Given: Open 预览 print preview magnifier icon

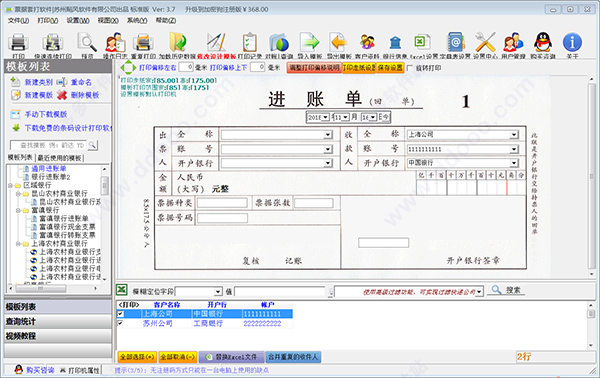Looking at the screenshot, I should click(87, 42).
